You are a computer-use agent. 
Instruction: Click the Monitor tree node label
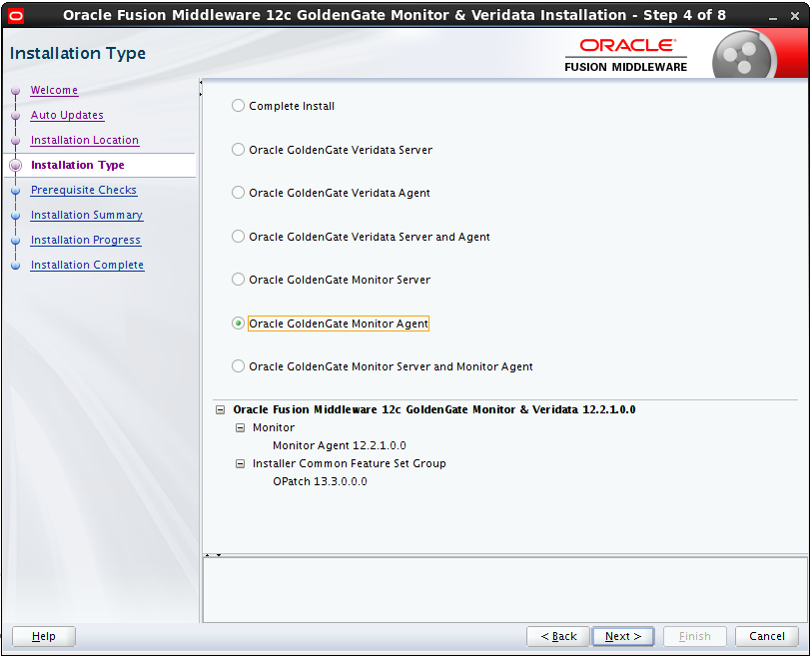click(274, 427)
